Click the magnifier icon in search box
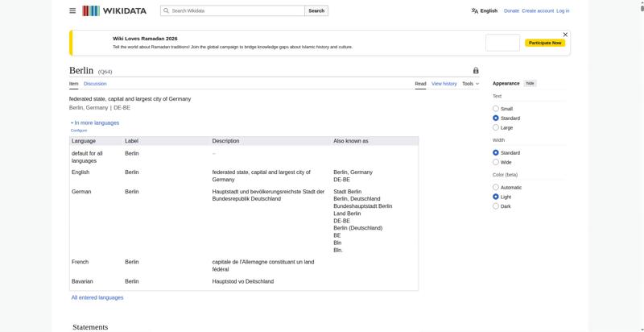 coord(166,10)
